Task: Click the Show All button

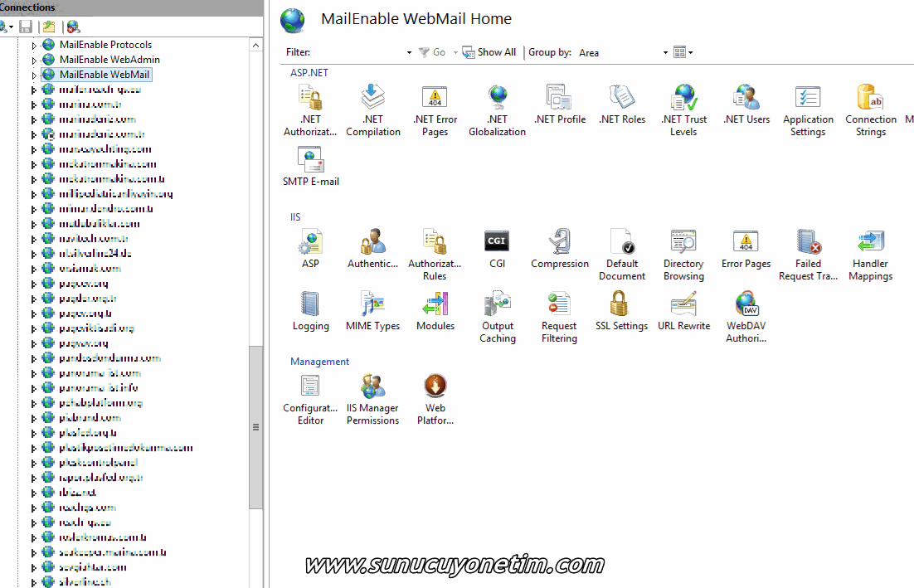Action: click(x=489, y=52)
